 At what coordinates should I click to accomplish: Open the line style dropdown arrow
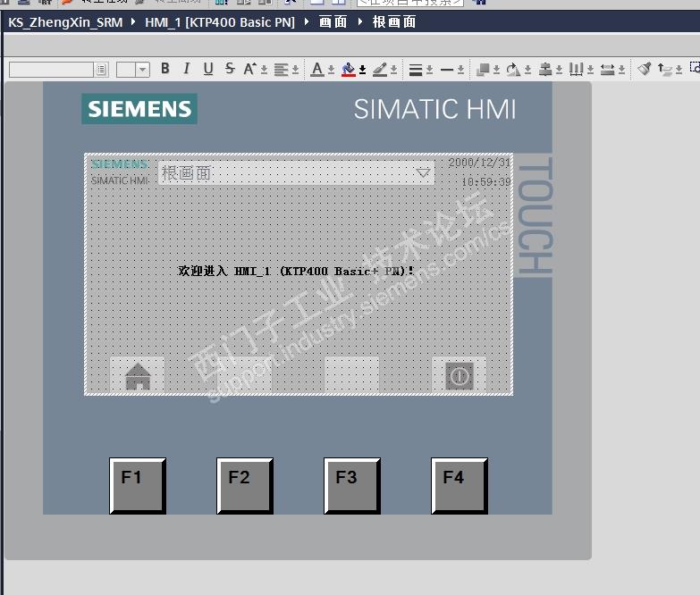pyautogui.click(x=460, y=70)
